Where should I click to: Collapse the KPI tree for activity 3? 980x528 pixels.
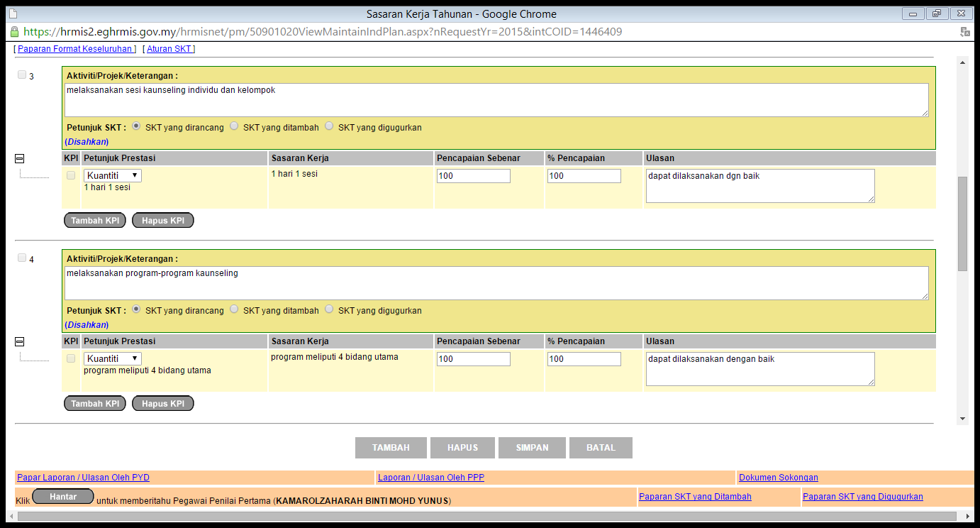pyautogui.click(x=20, y=159)
